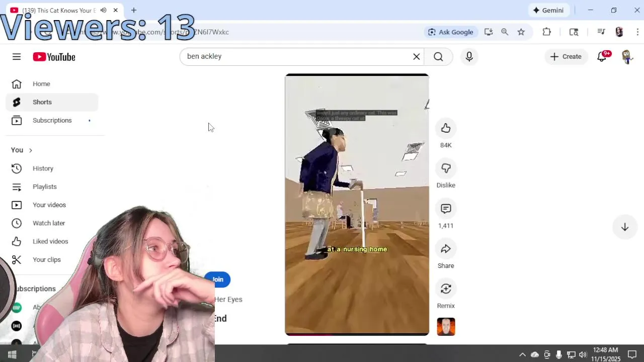Click Ask Google in address bar

[451, 32]
